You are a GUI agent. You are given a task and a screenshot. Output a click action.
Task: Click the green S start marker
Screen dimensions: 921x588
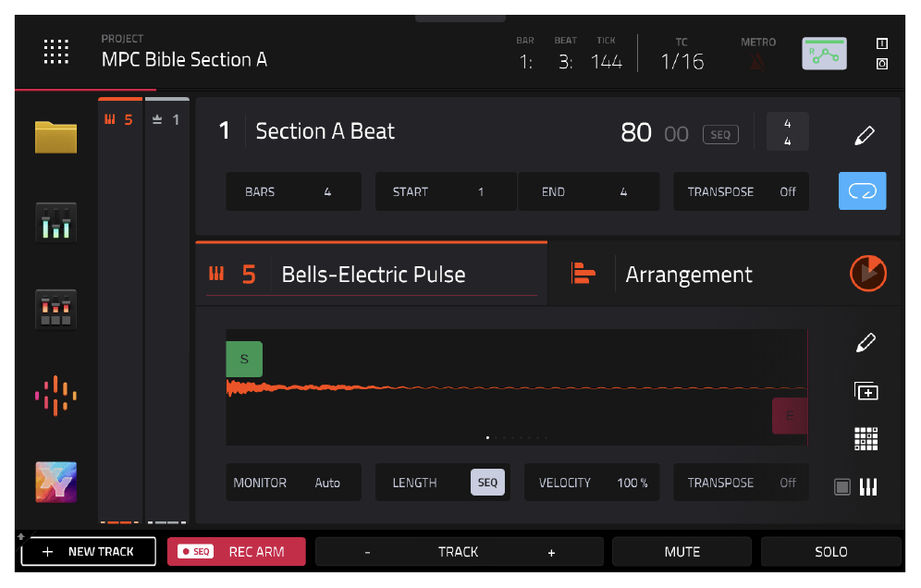click(244, 359)
